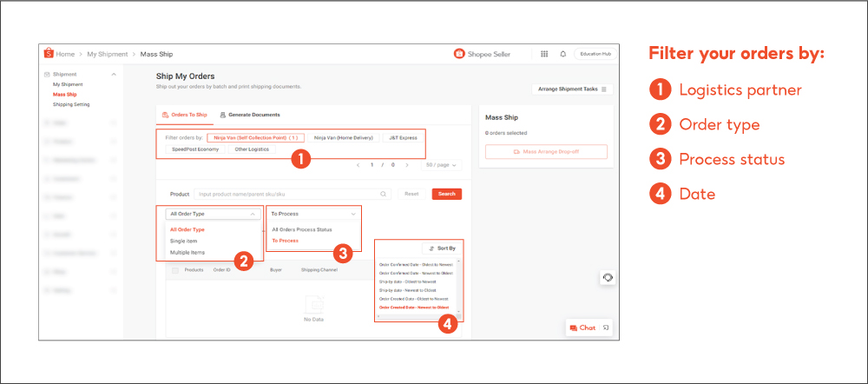Go to previous page arrow
868x384 pixels.
coord(358,165)
